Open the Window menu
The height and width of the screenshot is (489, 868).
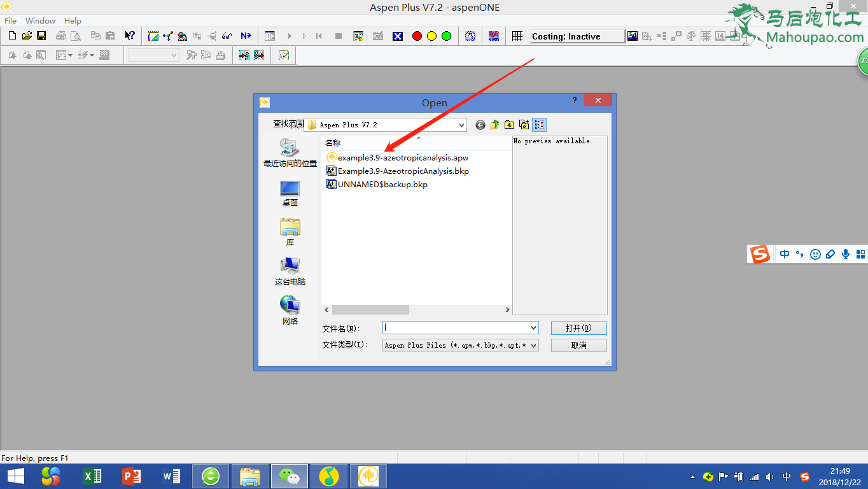click(40, 20)
